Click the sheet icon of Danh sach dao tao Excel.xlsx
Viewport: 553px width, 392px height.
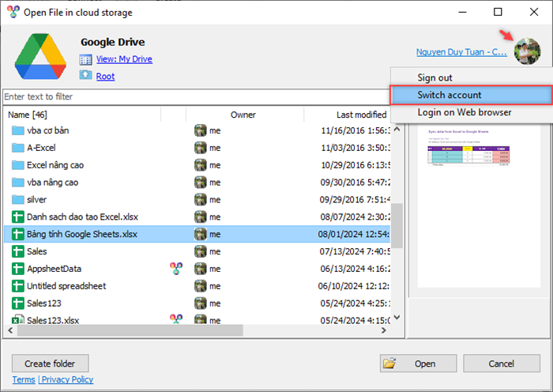point(17,217)
